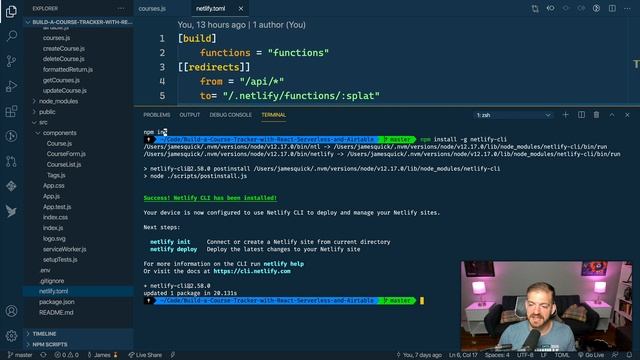Select the TERMINAL panel tab
640x360 pixels.
click(273, 115)
